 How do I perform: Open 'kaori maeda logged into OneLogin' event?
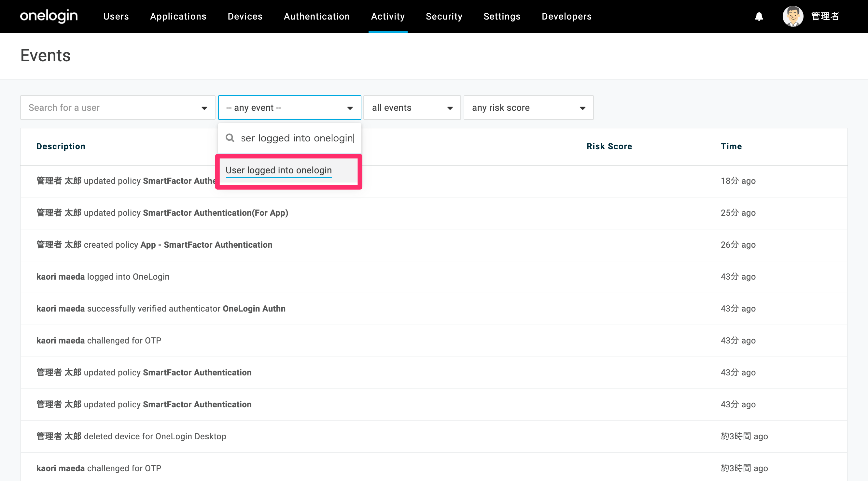tap(434, 277)
